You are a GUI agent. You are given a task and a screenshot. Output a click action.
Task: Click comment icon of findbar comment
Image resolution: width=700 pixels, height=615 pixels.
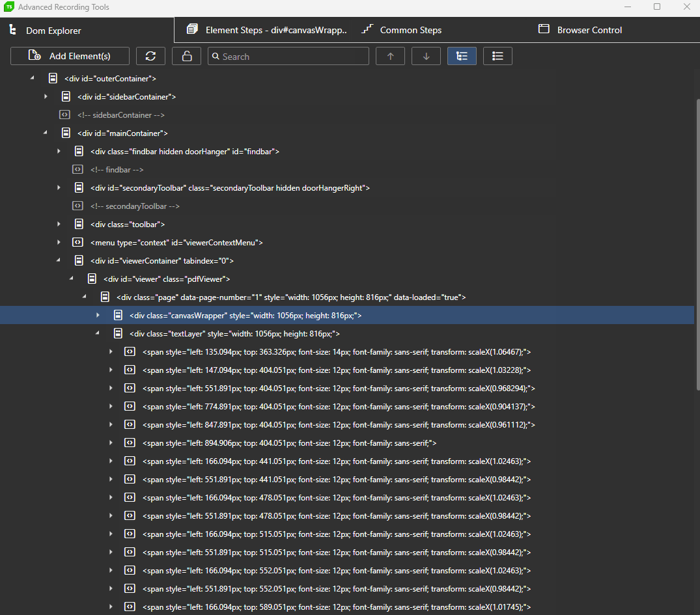77,170
